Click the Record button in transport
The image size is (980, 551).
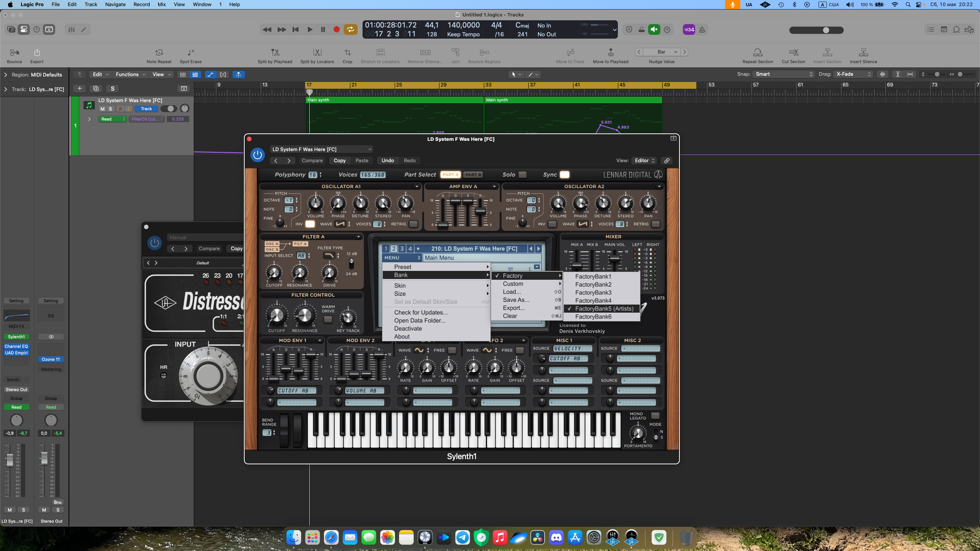pyautogui.click(x=336, y=29)
